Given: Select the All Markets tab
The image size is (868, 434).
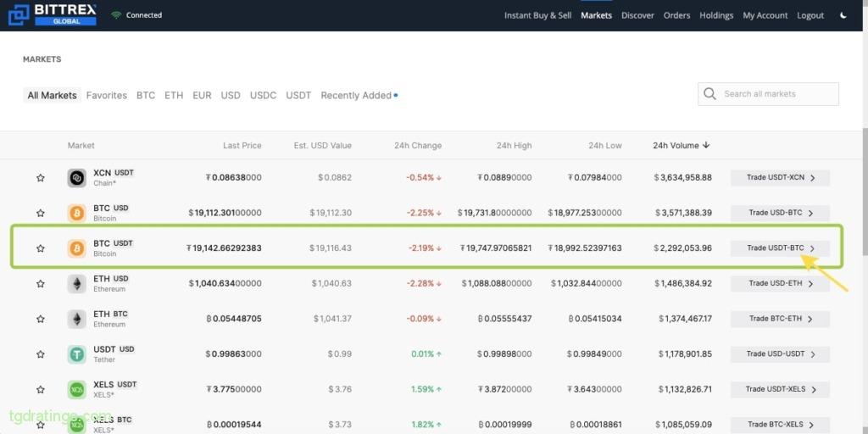Looking at the screenshot, I should tap(52, 95).
